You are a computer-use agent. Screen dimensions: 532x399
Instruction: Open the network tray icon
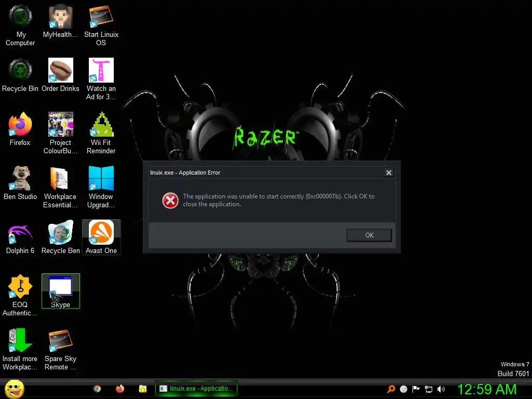[x=429, y=389]
